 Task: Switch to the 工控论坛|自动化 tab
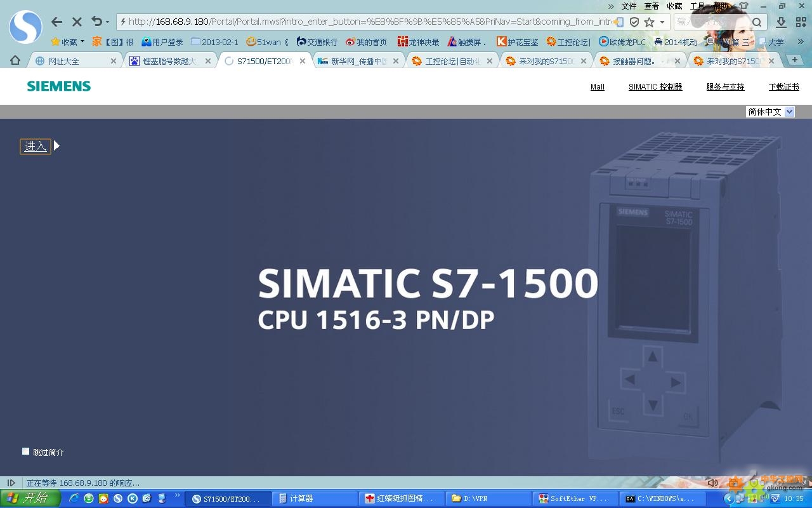point(452,61)
